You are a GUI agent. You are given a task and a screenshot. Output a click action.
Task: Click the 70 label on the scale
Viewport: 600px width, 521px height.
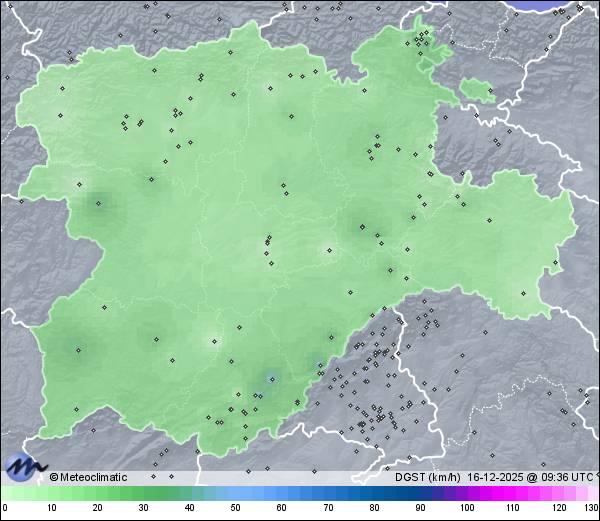tap(328, 508)
